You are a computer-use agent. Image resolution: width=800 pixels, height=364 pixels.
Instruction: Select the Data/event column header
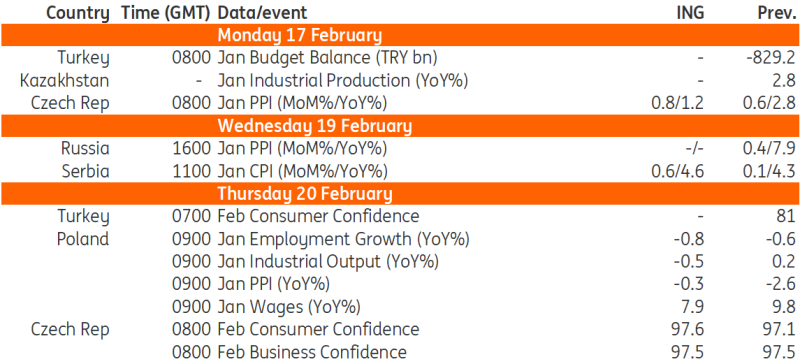pyautogui.click(x=262, y=13)
